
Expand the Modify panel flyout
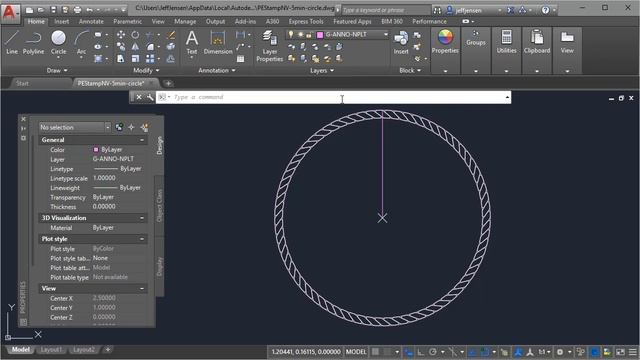click(146, 70)
